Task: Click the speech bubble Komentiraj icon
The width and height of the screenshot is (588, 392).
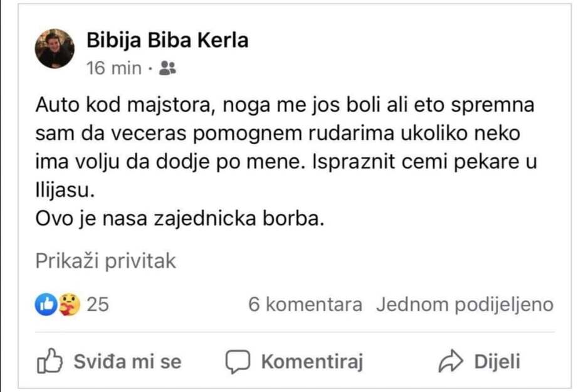Action: [237, 361]
